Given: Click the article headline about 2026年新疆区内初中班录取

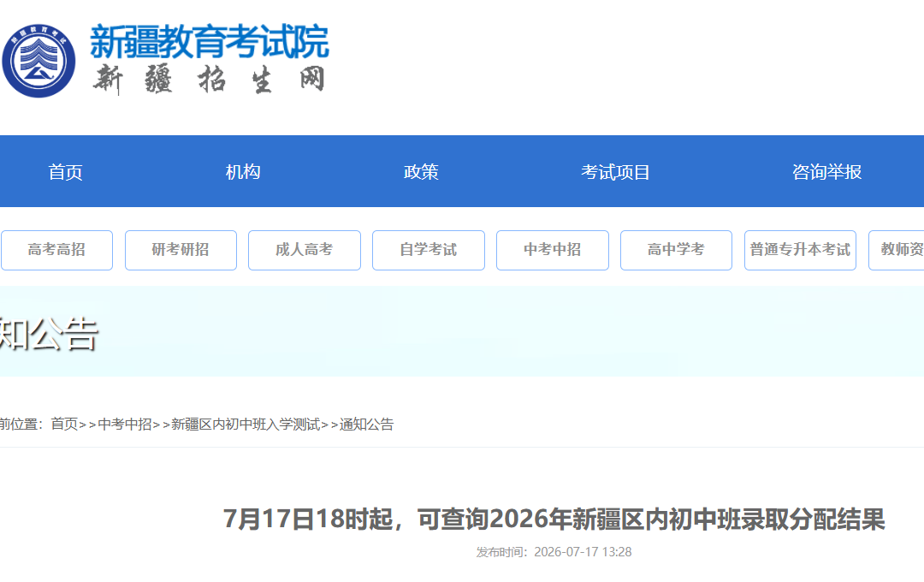Looking at the screenshot, I should (x=554, y=519).
